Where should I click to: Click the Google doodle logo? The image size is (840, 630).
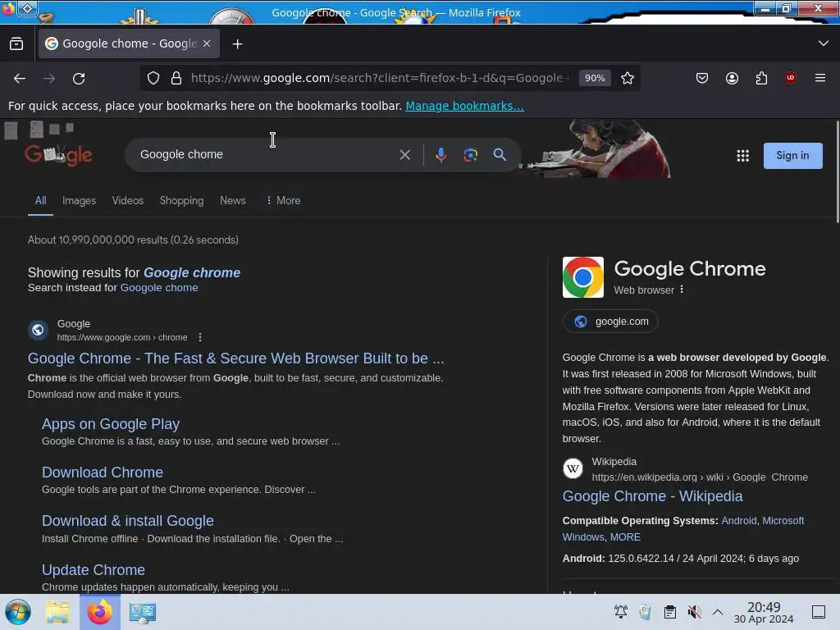pyautogui.click(x=58, y=154)
